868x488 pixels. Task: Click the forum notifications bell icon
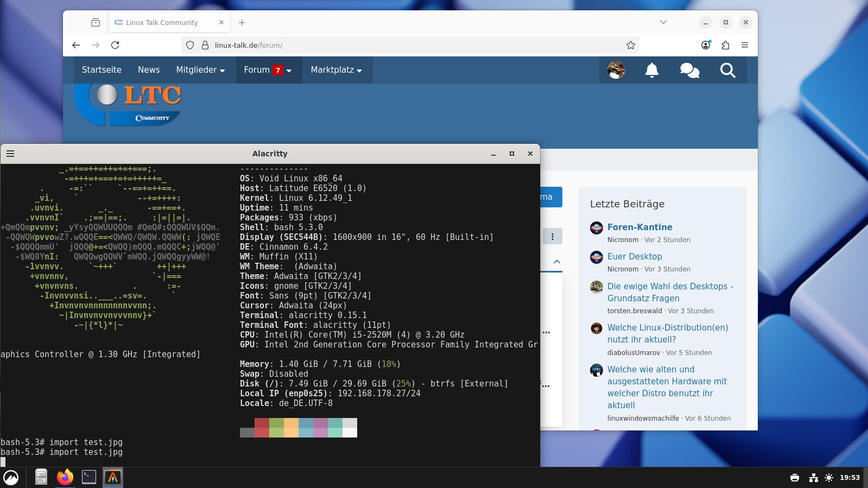coord(651,70)
